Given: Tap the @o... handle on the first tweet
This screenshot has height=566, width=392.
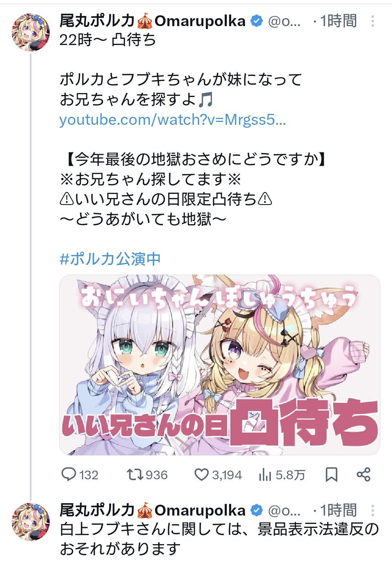Looking at the screenshot, I should pyautogui.click(x=284, y=22).
